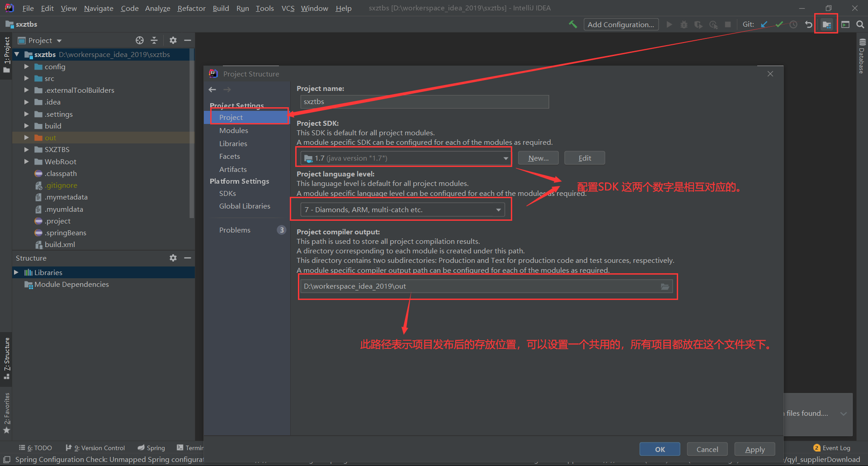
Task: Click Collapse All icon in Project panel
Action: 154,40
